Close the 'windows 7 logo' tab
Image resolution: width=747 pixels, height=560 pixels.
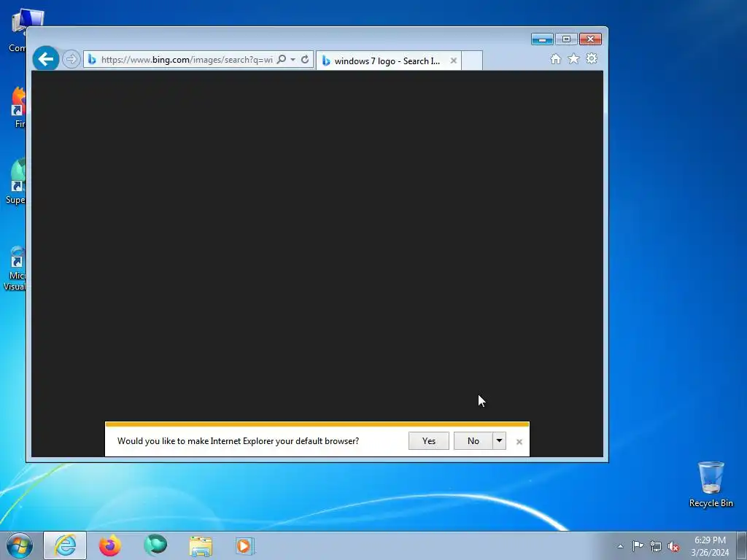[x=454, y=61]
